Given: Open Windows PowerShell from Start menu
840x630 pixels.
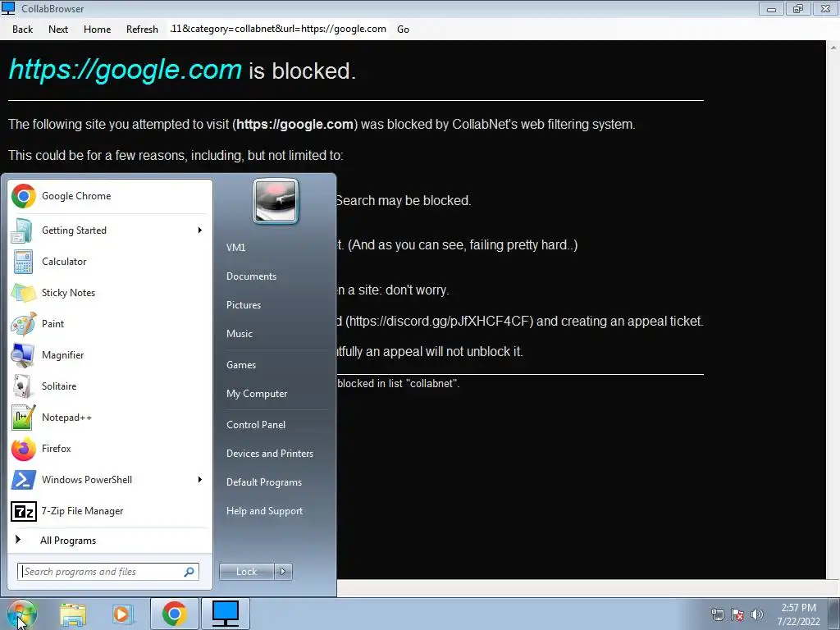Looking at the screenshot, I should point(110,479).
